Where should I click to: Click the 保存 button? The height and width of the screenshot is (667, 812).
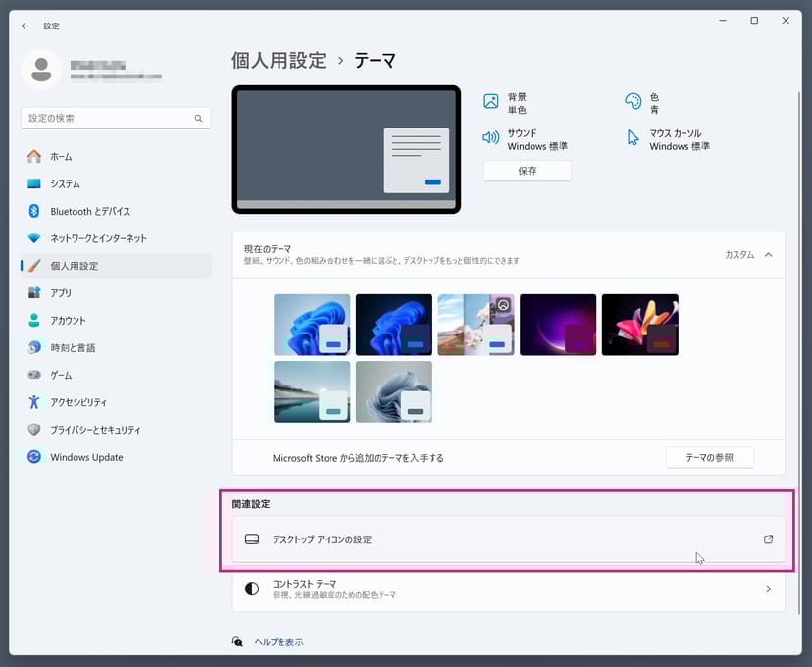527,171
